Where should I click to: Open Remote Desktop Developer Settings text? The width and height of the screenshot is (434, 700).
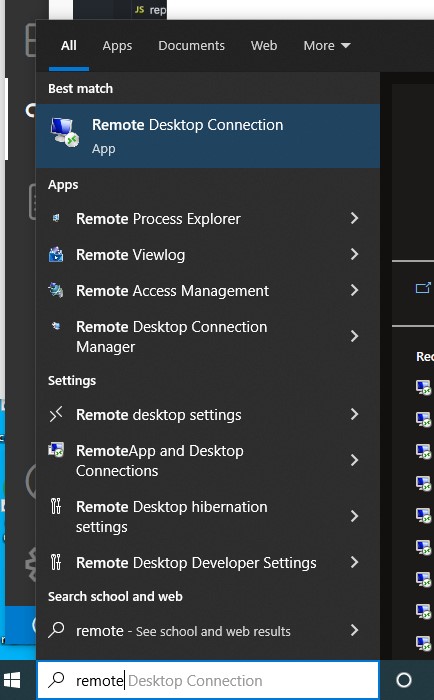tap(196, 562)
